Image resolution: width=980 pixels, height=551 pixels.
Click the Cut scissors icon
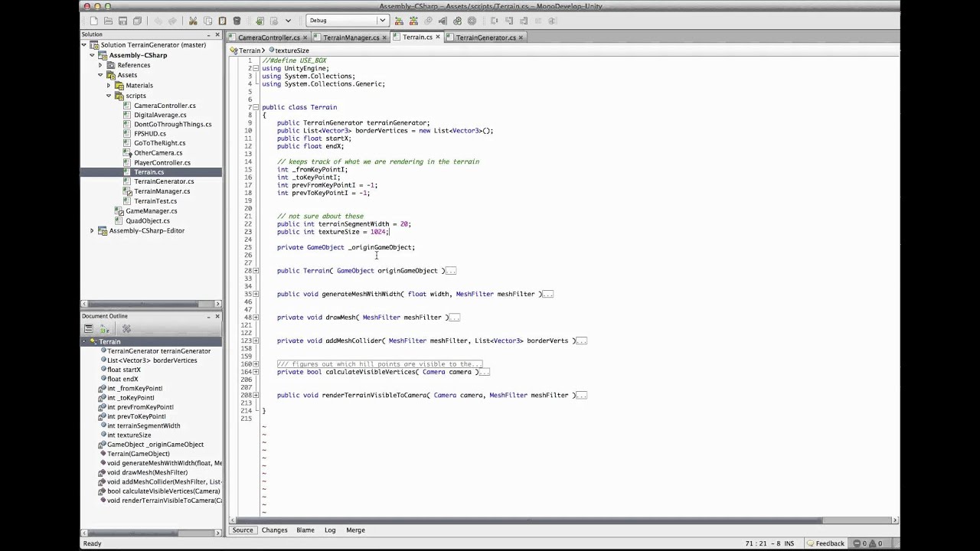click(x=193, y=21)
